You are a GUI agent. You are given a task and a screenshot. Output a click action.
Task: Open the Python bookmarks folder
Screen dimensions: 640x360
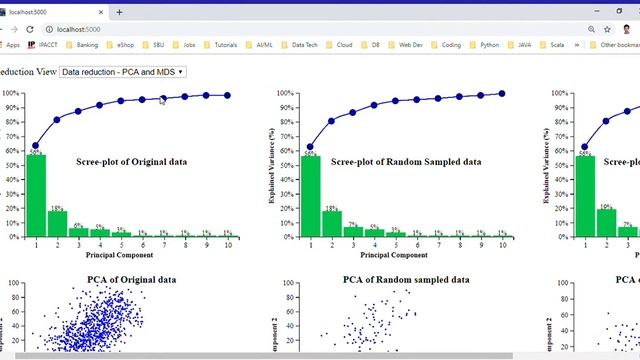(x=484, y=45)
